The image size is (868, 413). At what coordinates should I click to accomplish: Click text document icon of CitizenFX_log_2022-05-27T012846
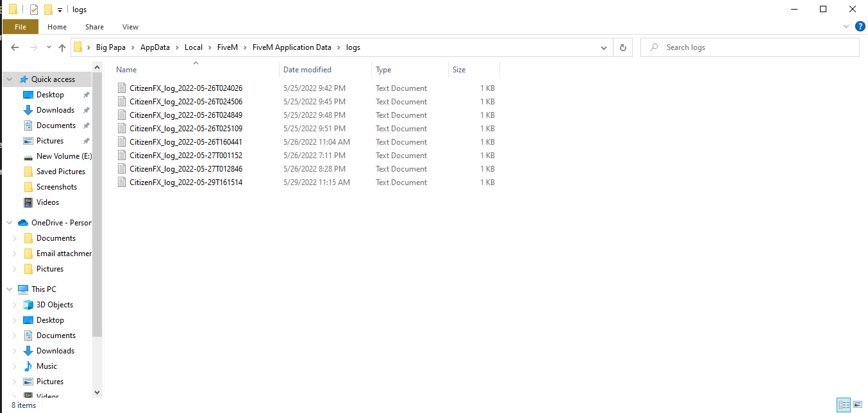(122, 169)
